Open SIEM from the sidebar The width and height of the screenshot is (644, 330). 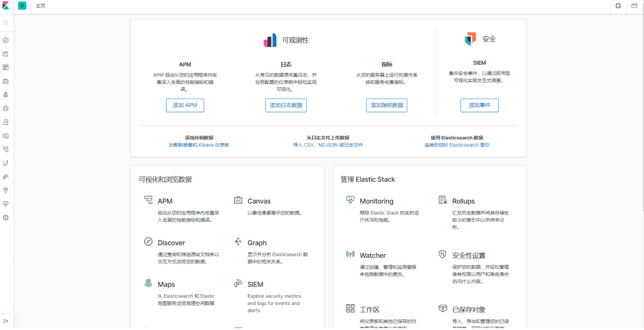[6, 176]
